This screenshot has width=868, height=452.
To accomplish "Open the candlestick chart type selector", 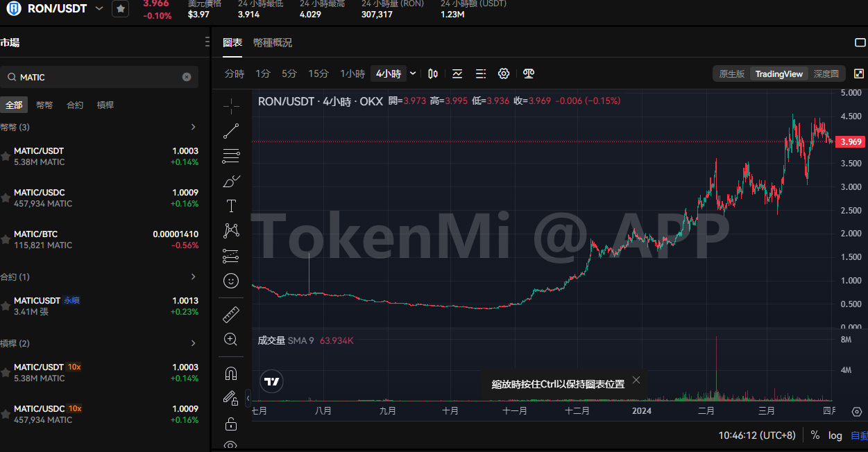I will click(433, 73).
